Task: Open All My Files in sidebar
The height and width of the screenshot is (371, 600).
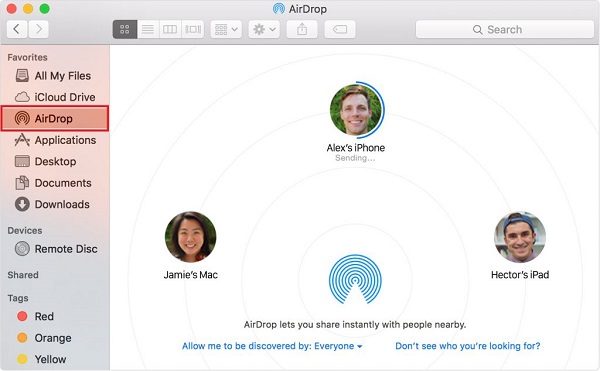Action: coord(55,76)
